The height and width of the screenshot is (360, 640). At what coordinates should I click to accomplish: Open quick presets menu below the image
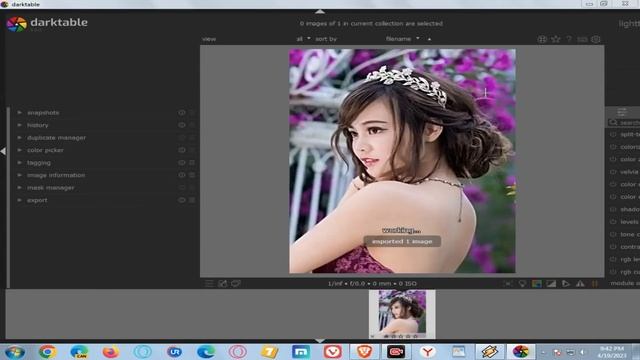click(x=209, y=284)
